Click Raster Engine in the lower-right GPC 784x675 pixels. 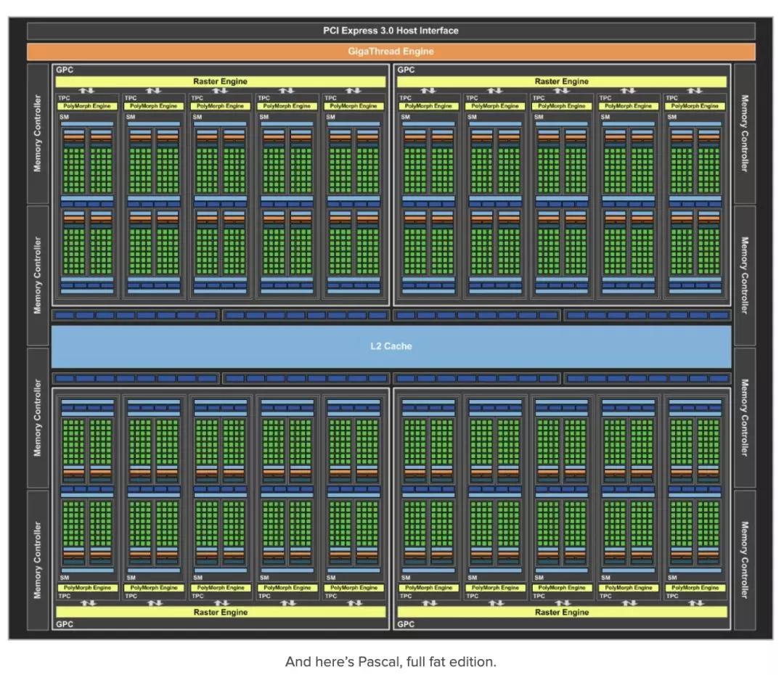click(x=562, y=612)
